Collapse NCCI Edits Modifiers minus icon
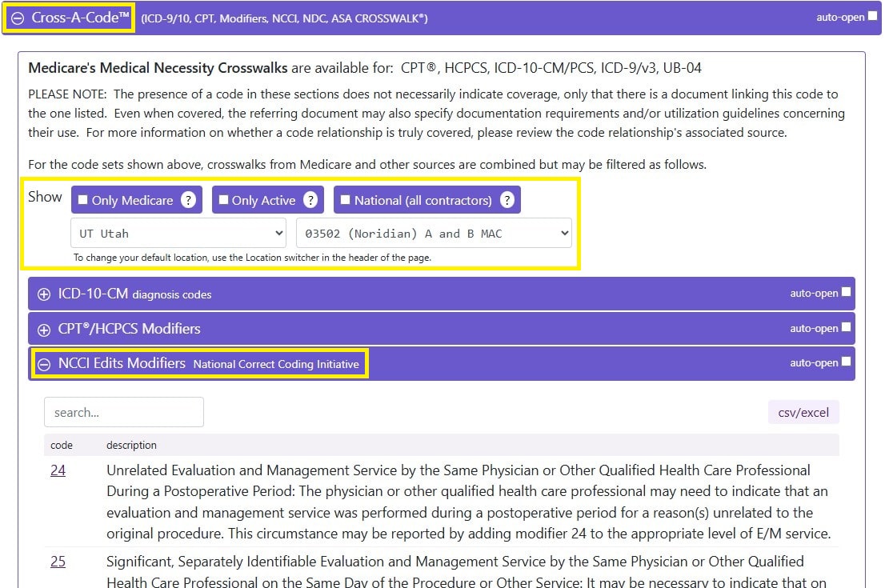 click(43, 365)
